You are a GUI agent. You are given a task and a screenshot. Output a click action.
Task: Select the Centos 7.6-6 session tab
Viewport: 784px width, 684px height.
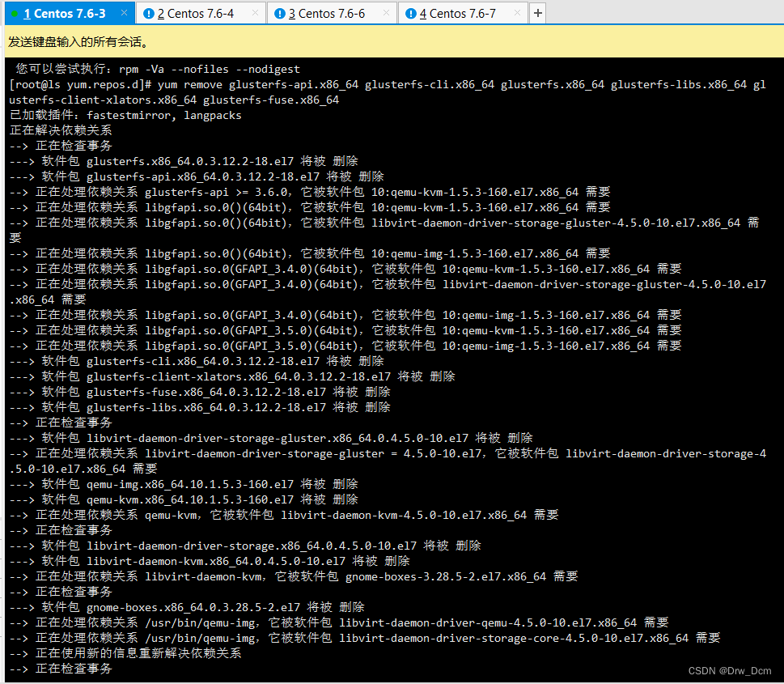331,14
